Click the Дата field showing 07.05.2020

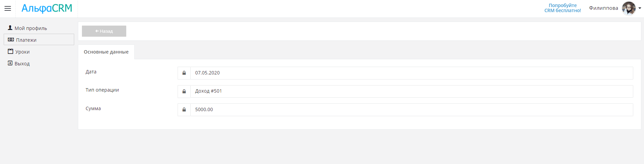coord(411,73)
